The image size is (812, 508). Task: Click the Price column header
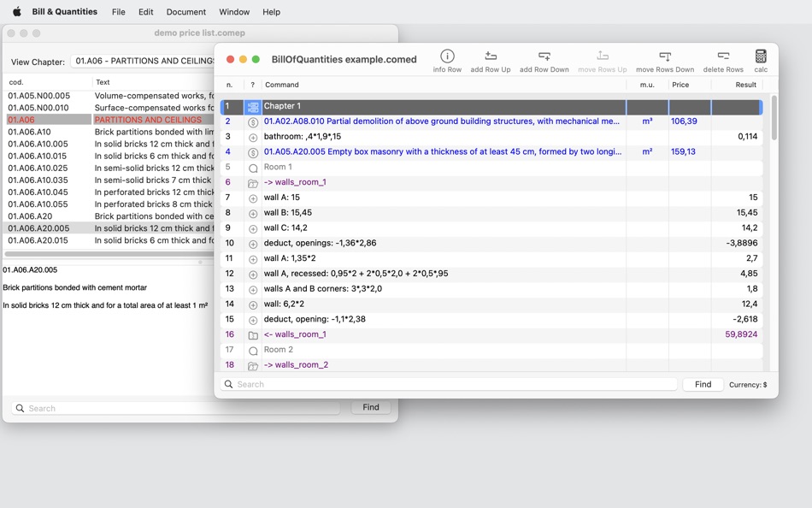tap(689, 85)
